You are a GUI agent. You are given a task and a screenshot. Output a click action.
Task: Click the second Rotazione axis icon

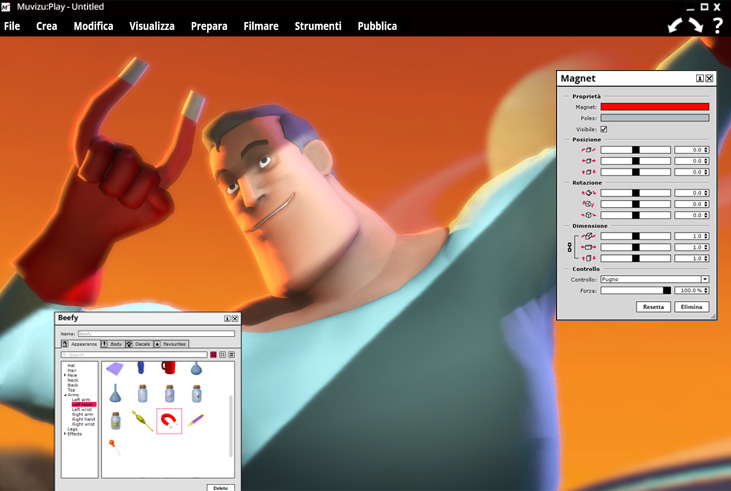coord(588,204)
